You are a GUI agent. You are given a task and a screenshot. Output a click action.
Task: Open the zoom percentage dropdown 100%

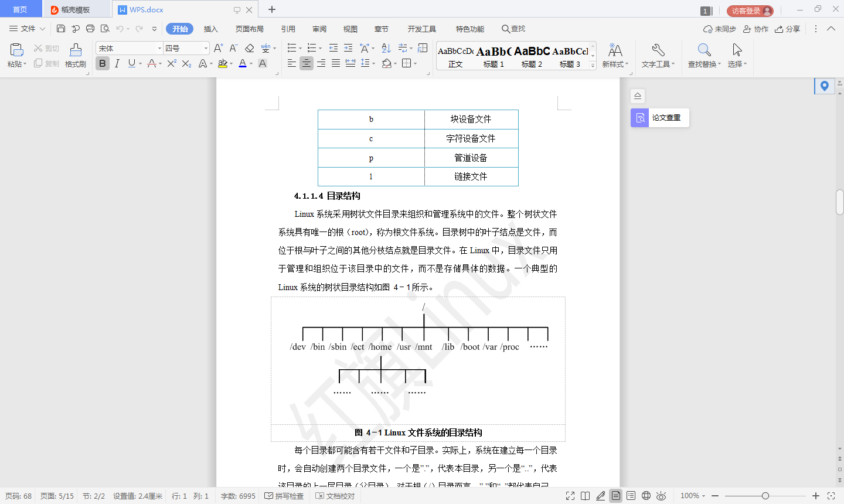[x=693, y=496]
